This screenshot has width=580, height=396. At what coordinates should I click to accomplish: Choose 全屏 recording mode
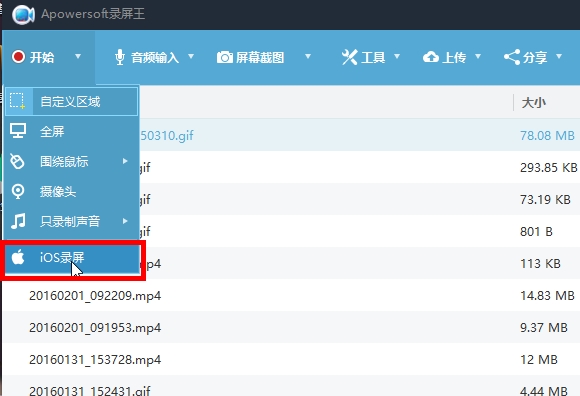tap(71, 131)
